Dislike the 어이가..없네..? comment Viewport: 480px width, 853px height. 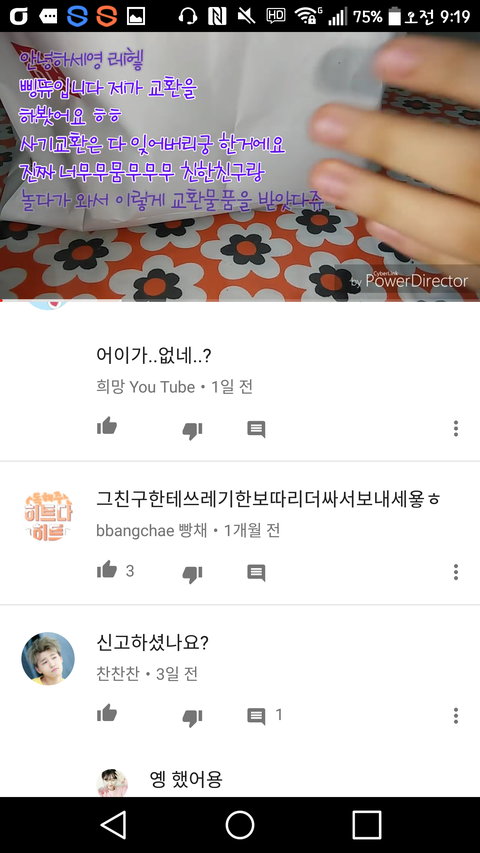[192, 430]
